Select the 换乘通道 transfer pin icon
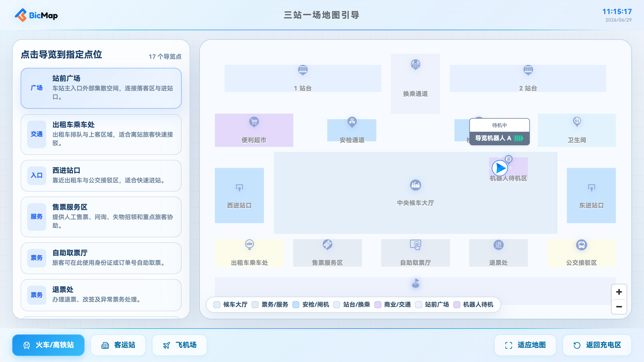 (x=415, y=65)
